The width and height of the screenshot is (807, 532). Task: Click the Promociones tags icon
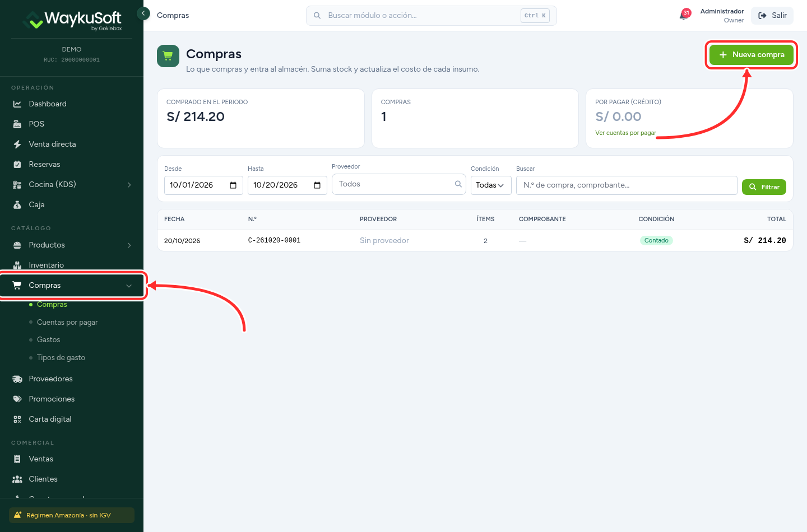(17, 399)
